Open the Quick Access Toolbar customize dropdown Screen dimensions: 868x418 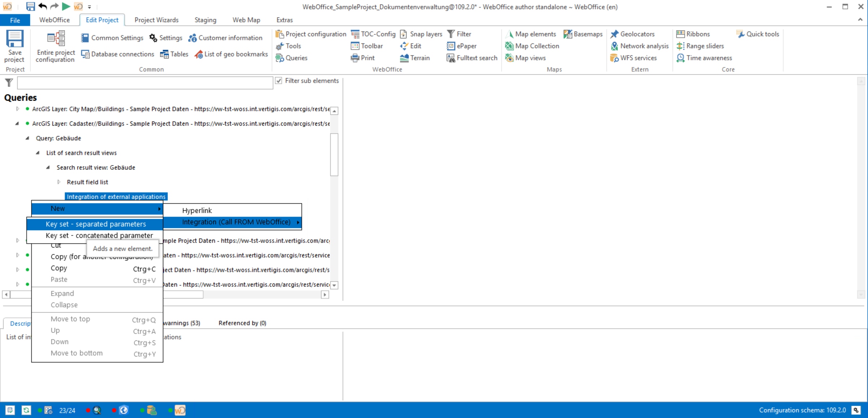89,7
